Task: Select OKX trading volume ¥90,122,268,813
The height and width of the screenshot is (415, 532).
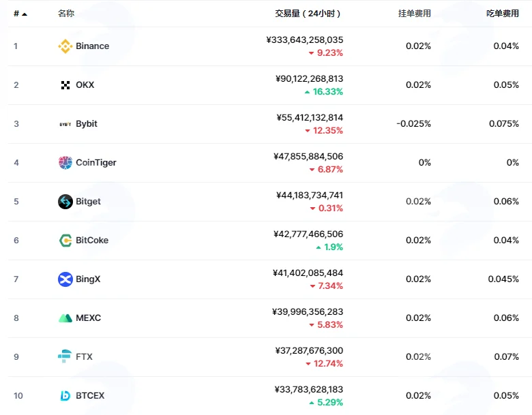Action: pos(309,78)
